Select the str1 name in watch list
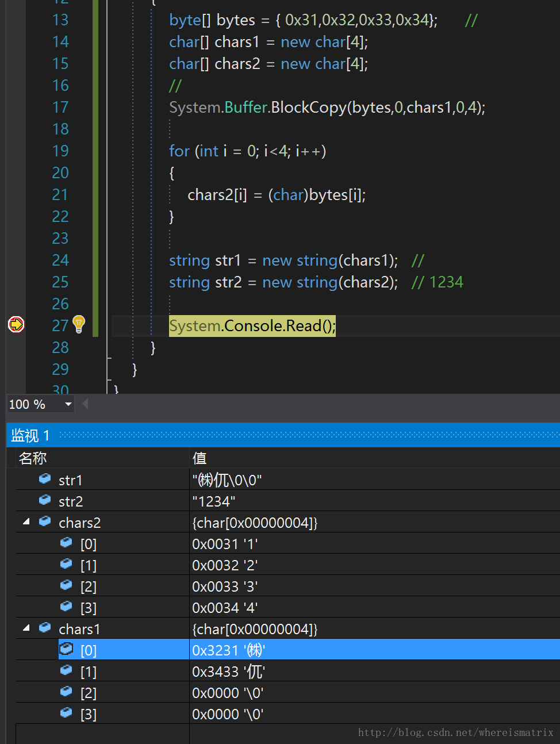The height and width of the screenshot is (744, 560). [70, 480]
